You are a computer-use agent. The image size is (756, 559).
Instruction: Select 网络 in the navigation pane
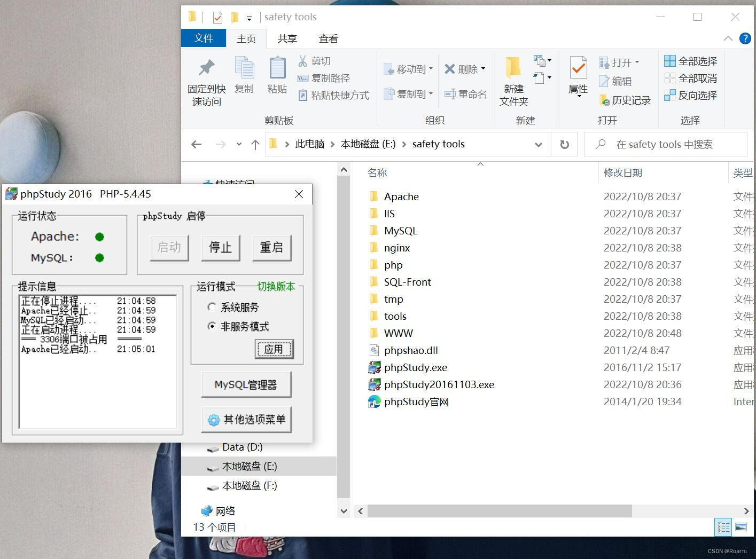tap(225, 511)
